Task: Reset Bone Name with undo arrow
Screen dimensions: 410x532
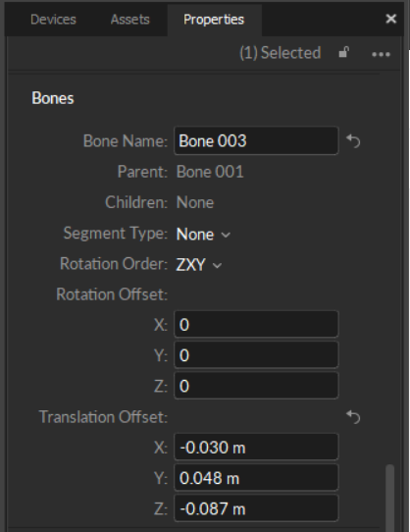Action: coord(353,140)
